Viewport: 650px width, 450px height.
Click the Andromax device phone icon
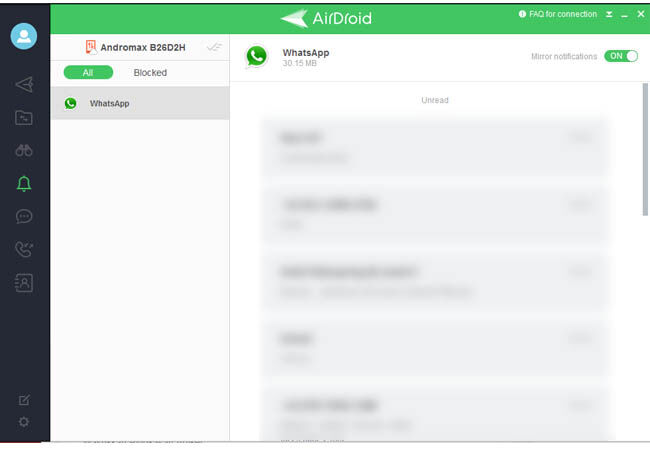(x=90, y=47)
